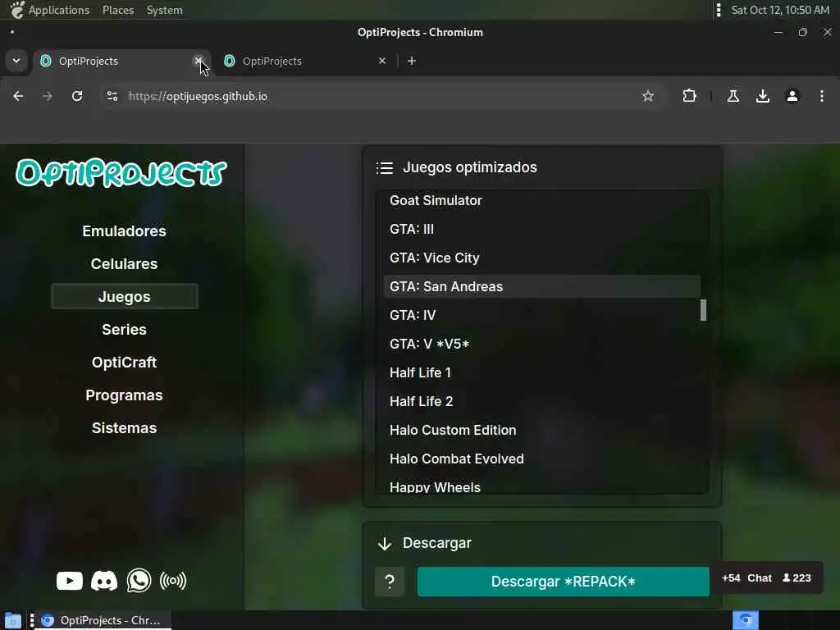Select GTA: Vice City in the list
This screenshot has height=630, width=840.
(541, 258)
